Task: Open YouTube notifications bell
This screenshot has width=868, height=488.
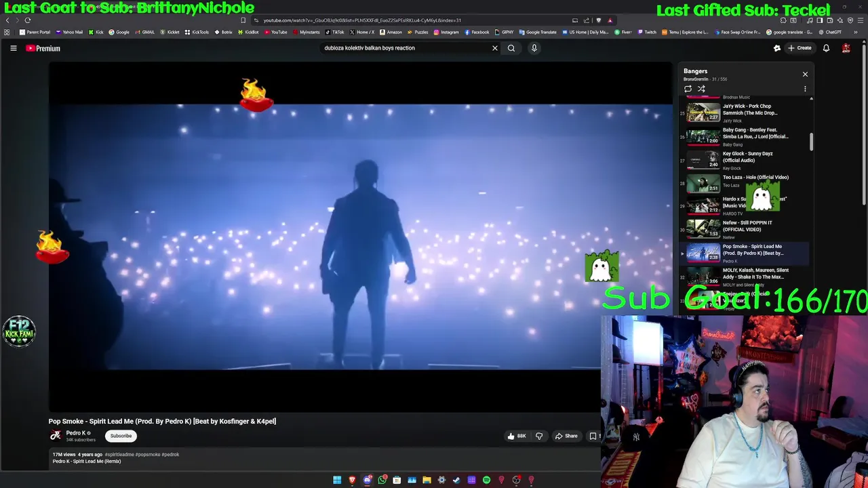Action: (826, 48)
